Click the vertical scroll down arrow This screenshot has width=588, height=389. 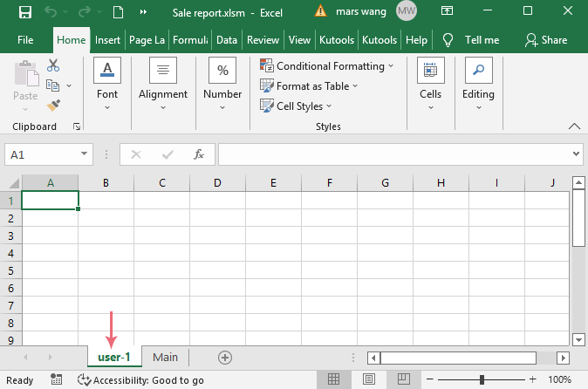pos(578,340)
